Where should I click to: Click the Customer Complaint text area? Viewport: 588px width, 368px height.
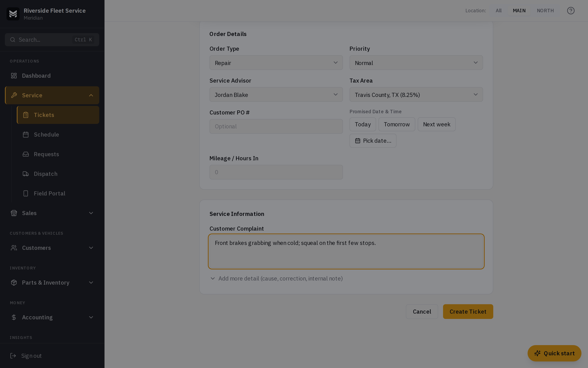[x=346, y=251]
